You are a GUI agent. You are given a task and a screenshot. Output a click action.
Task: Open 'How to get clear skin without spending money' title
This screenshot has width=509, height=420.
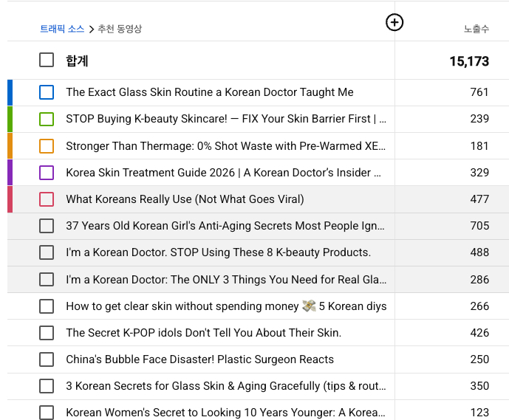pyautogui.click(x=226, y=306)
